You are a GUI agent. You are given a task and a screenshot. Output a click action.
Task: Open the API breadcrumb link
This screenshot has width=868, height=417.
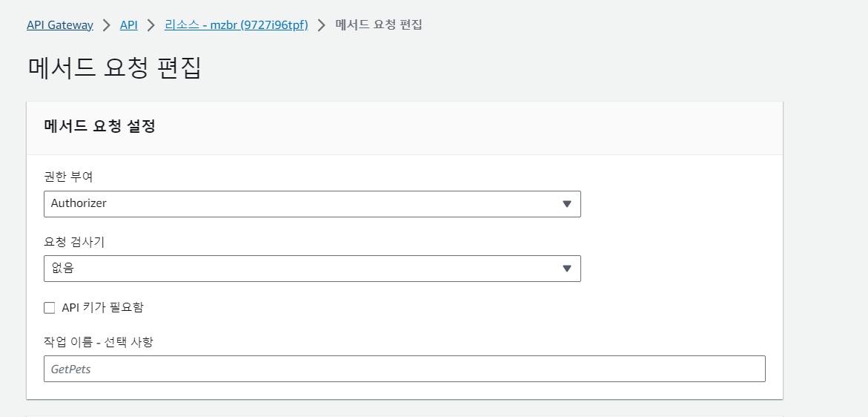(129, 24)
